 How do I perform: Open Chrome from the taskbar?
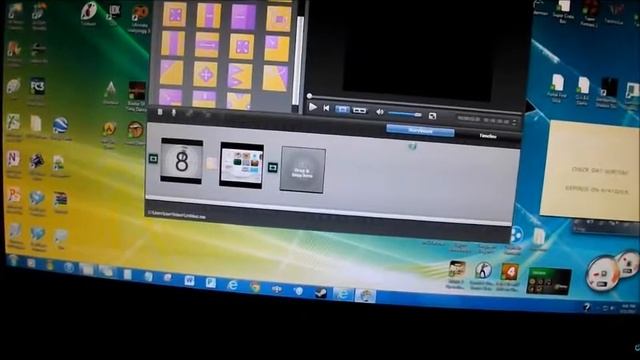pyautogui.click(x=255, y=286)
